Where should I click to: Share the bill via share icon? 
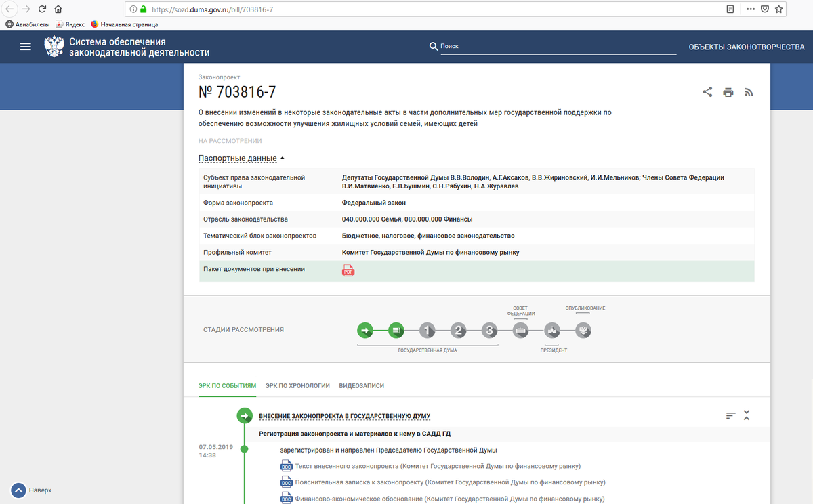(707, 92)
